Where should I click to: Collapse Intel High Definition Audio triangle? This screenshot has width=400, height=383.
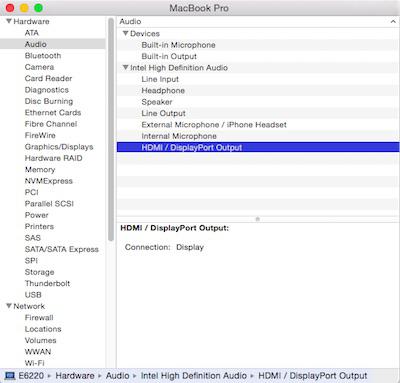[x=126, y=68]
